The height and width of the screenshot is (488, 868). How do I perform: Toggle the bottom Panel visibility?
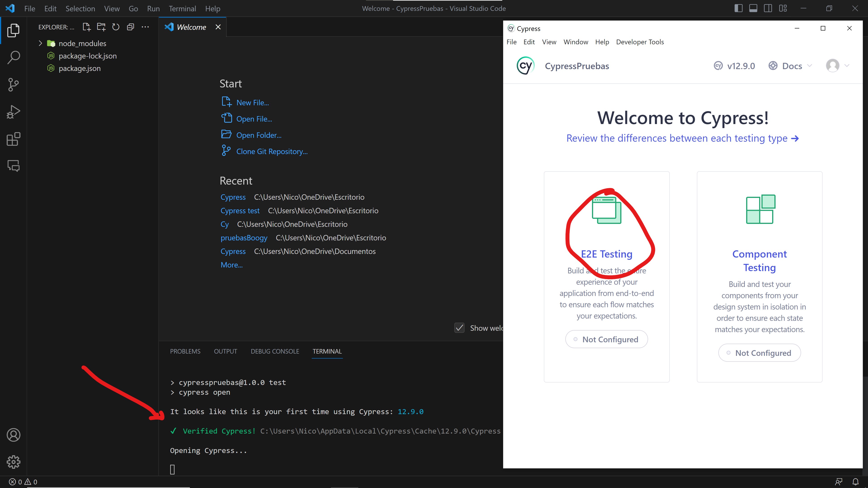[x=753, y=8]
